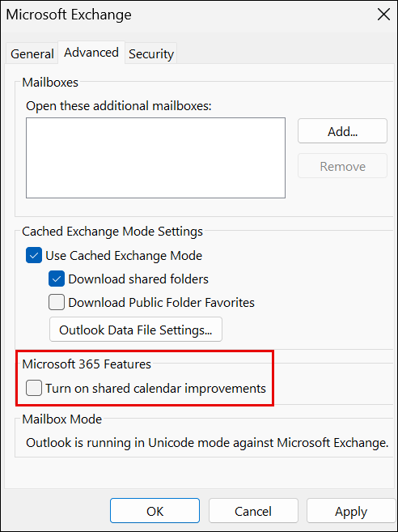Image resolution: width=398 pixels, height=532 pixels.
Task: Click inside the additional mailboxes list box
Action: tap(155, 158)
